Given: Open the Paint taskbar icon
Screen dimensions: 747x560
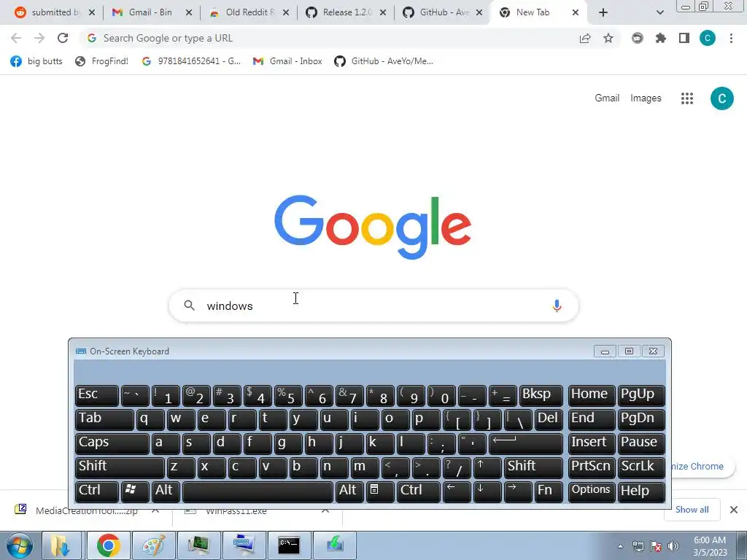Looking at the screenshot, I should click(154, 545).
